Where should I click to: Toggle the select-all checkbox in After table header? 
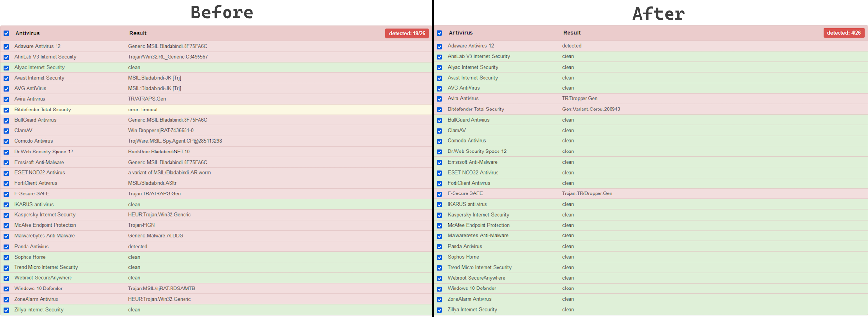(x=440, y=33)
